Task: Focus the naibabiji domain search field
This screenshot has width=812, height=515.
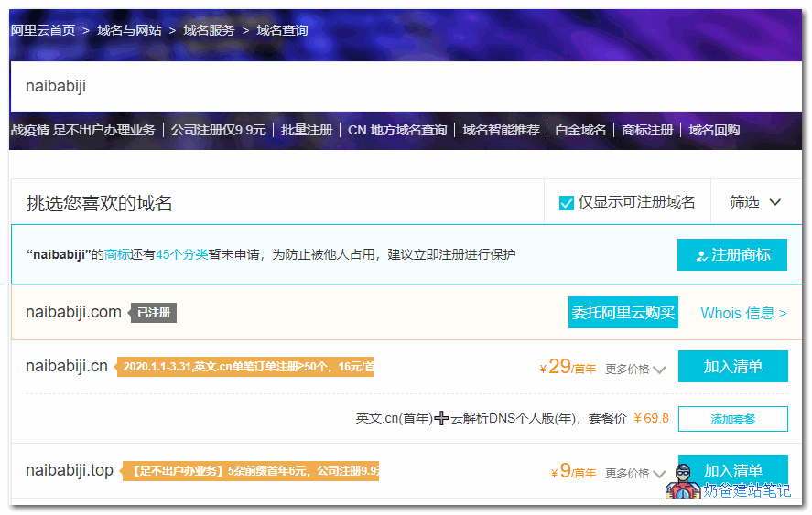Action: (406, 86)
